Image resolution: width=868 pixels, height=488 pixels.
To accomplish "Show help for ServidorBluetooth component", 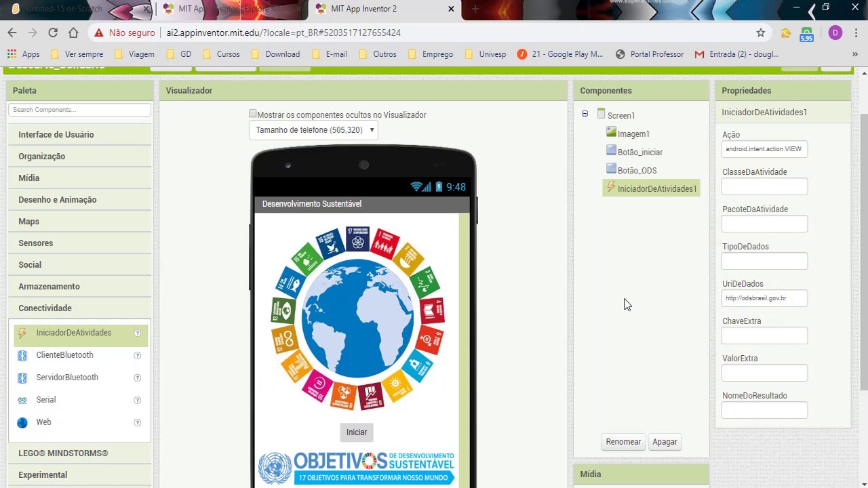I will pos(138,378).
